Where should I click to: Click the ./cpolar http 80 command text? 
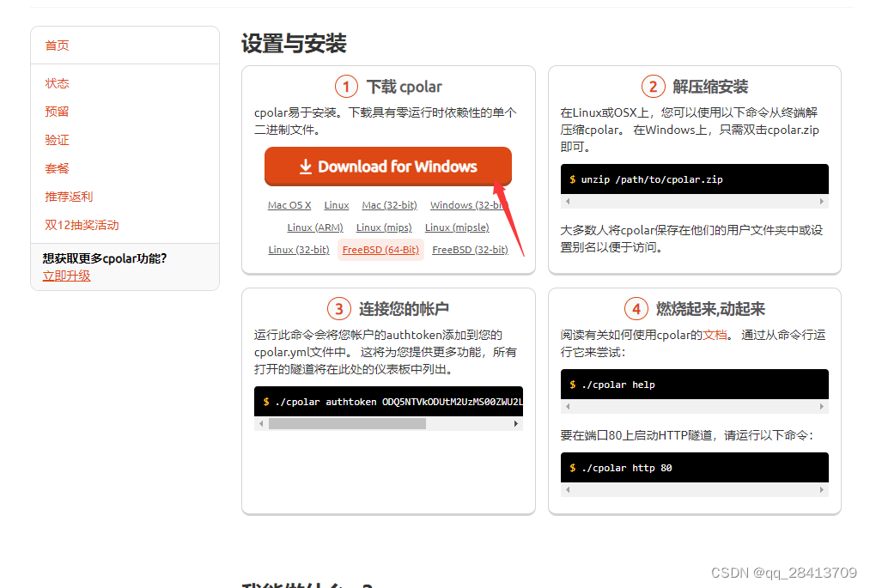627,468
